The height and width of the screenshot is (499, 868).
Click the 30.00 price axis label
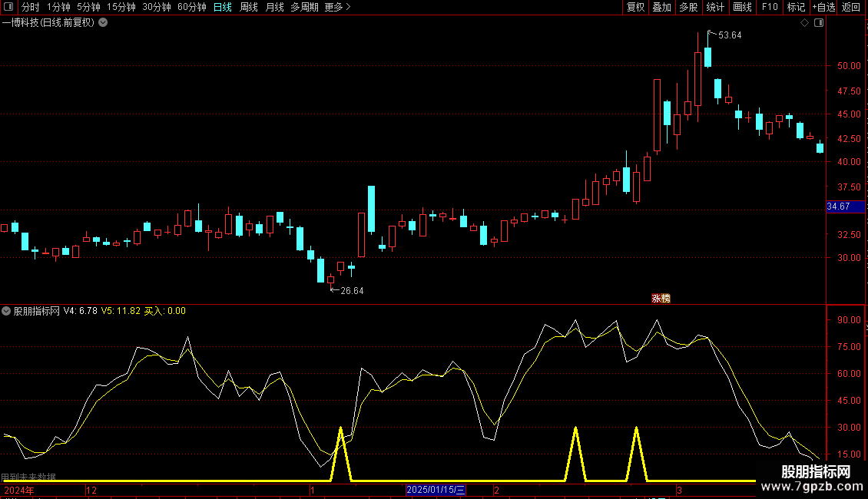(x=849, y=258)
